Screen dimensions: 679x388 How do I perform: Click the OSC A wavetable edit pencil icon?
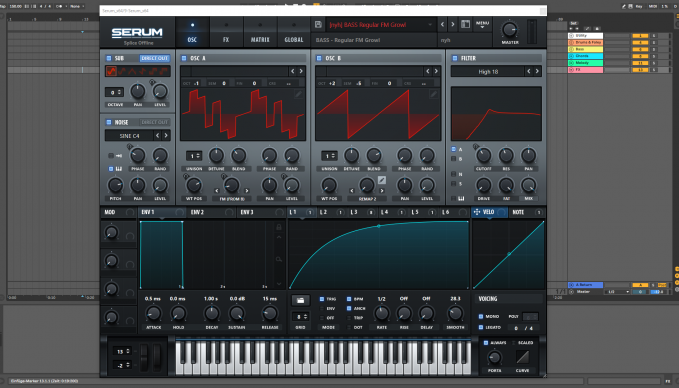pos(298,94)
